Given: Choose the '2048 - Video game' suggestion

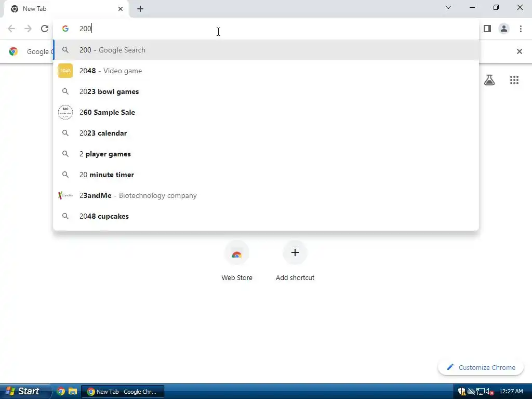Looking at the screenshot, I should [x=266, y=71].
